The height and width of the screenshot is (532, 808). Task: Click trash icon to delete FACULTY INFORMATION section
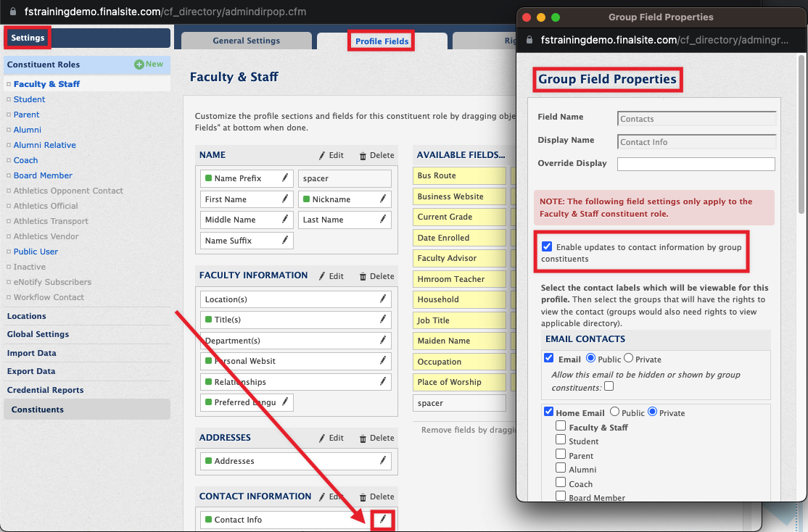(x=363, y=277)
